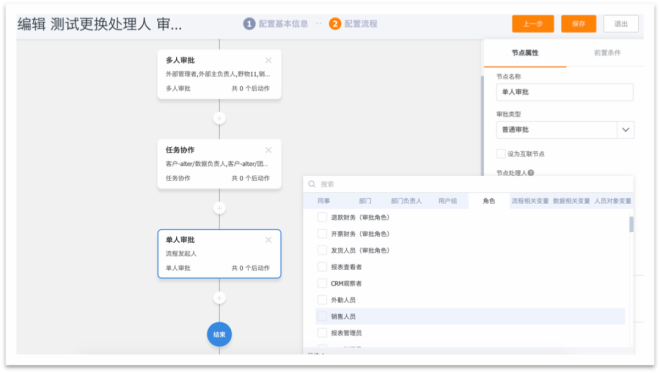660x373 pixels.
Task: Select the 用户组 tab in the picker
Action: click(x=447, y=201)
